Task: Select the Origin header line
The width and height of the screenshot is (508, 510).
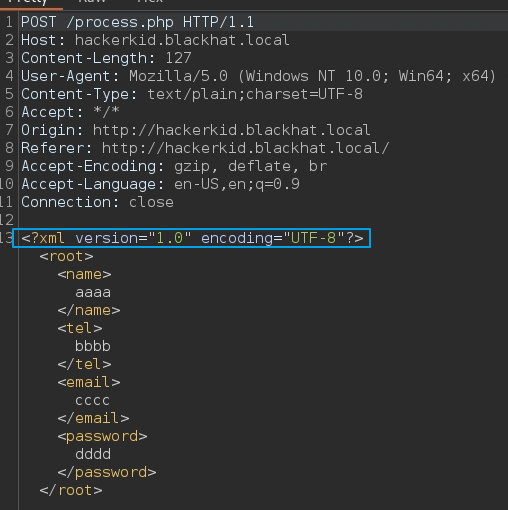Action: (x=196, y=130)
